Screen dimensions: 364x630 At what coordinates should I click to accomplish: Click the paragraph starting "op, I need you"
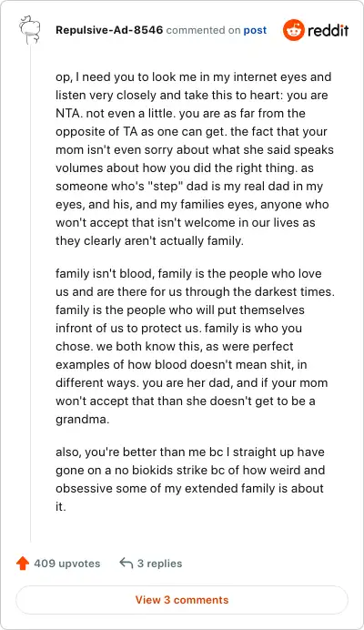(x=196, y=158)
